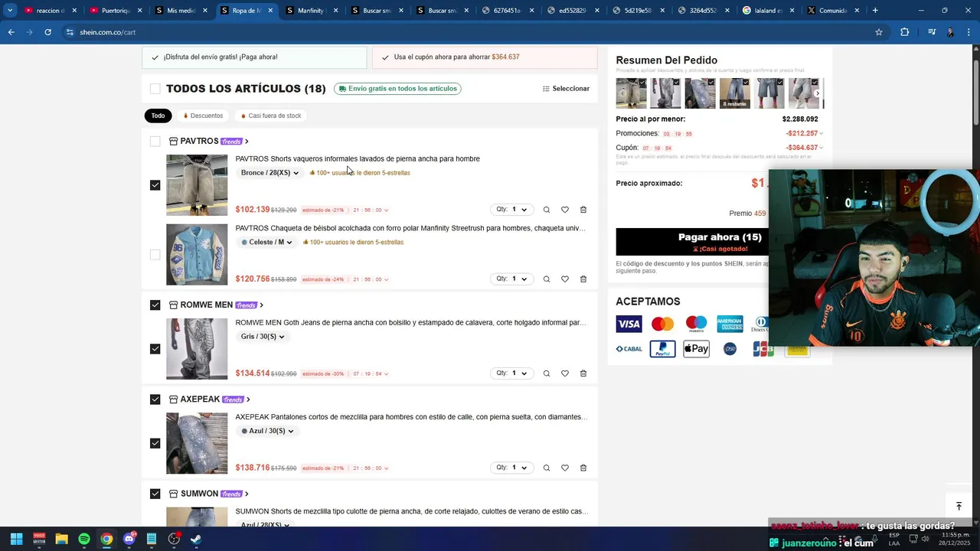Open Steam from the taskbar
This screenshot has width=980, height=551.
point(196,539)
